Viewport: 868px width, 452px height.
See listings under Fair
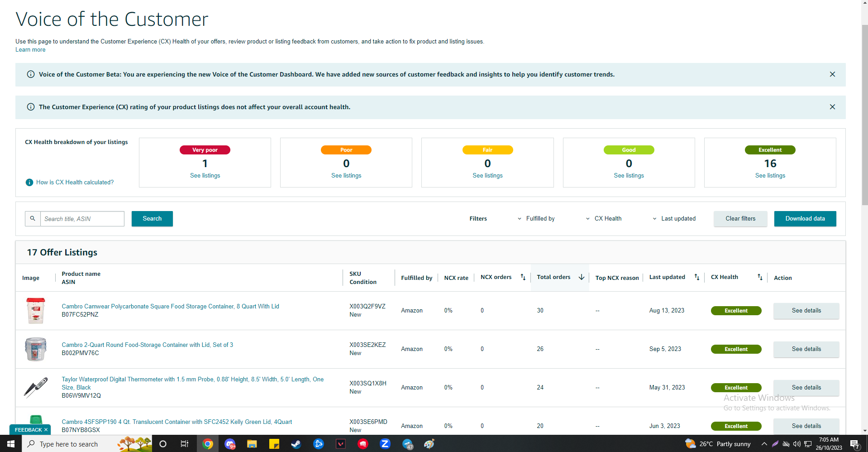tap(487, 175)
